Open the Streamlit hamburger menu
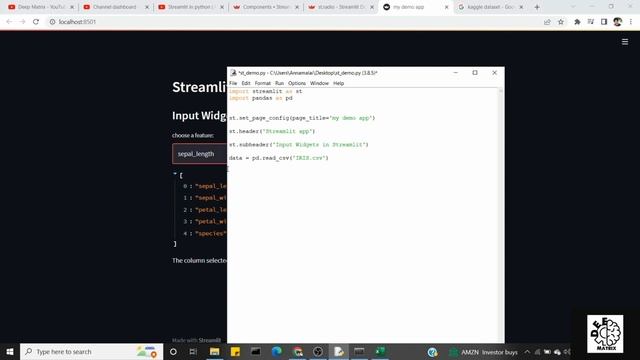640x360 pixels. 624,42
